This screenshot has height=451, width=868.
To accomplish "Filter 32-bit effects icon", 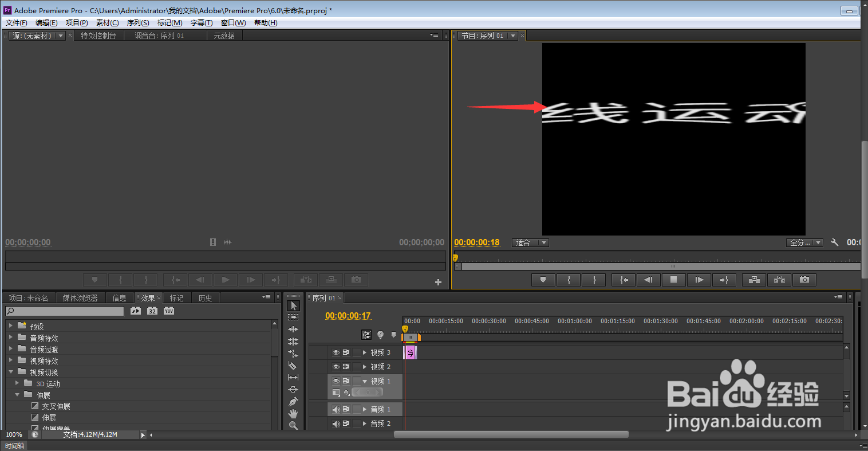I will (152, 311).
